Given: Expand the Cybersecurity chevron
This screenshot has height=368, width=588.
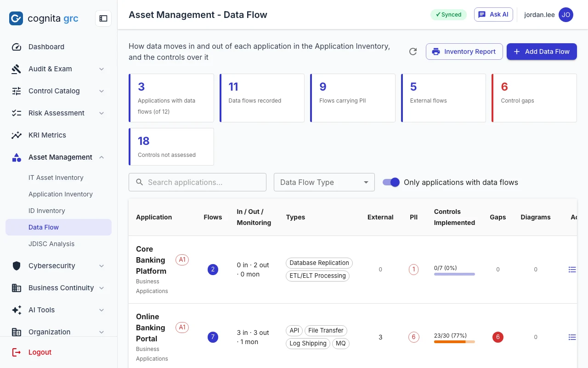Looking at the screenshot, I should [x=102, y=266].
